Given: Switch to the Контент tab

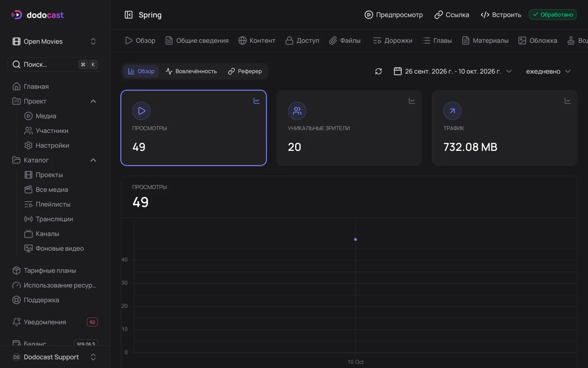Looking at the screenshot, I should (x=257, y=40).
